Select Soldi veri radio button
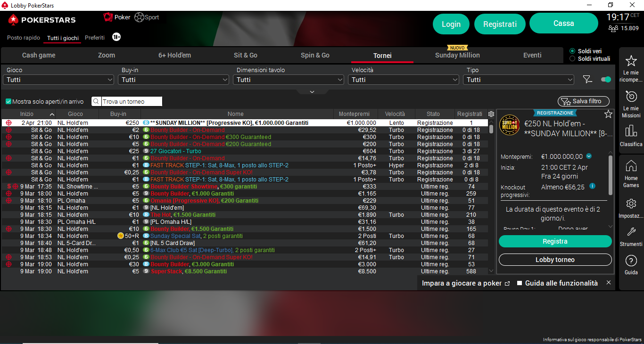Screen dimensions: 644x344 pyautogui.click(x=572, y=51)
